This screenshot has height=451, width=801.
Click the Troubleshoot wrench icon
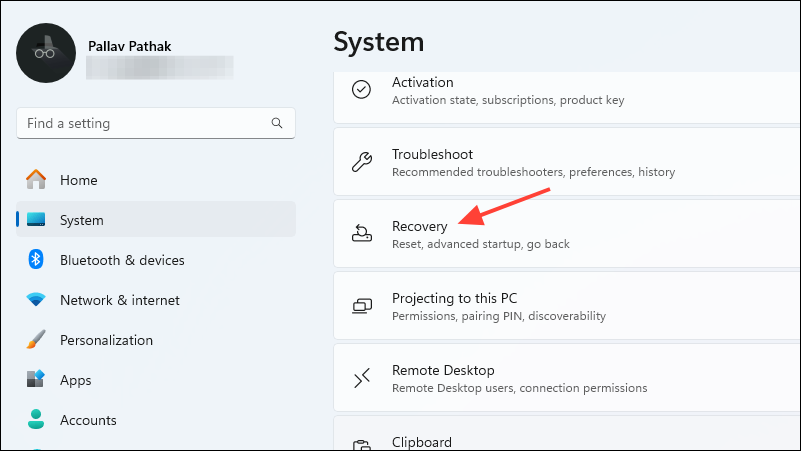[x=362, y=162]
